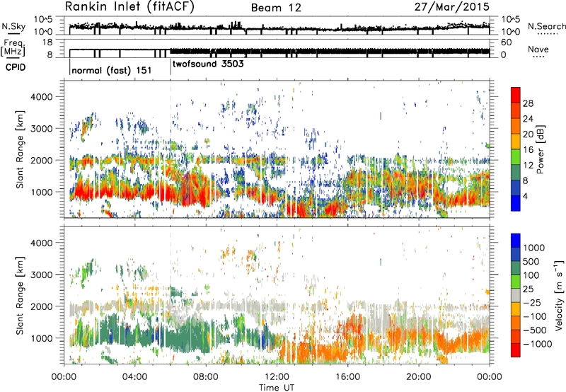Click the 'CPID' row label
Image resolution: width=566 pixels, height=392 pixels.
[x=16, y=67]
